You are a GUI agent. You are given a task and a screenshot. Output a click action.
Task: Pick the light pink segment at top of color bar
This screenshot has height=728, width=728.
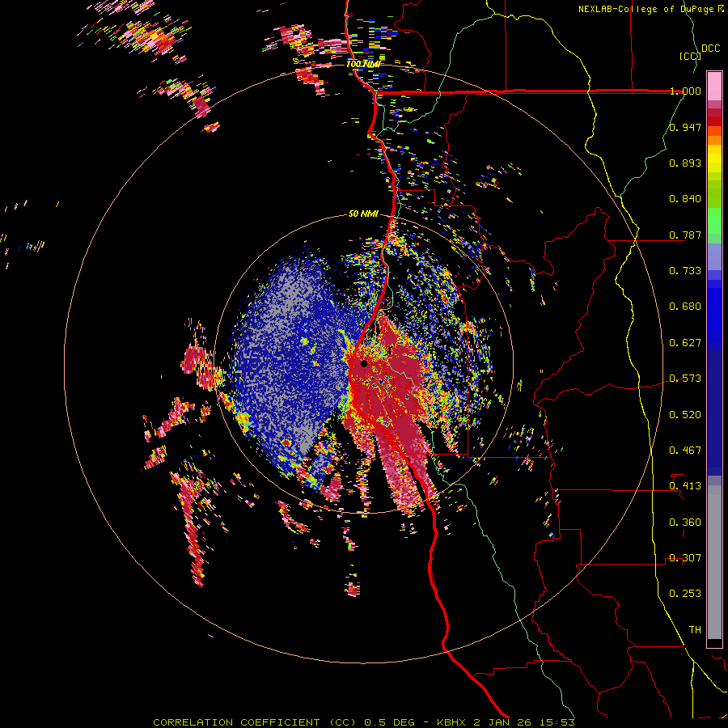click(x=714, y=86)
